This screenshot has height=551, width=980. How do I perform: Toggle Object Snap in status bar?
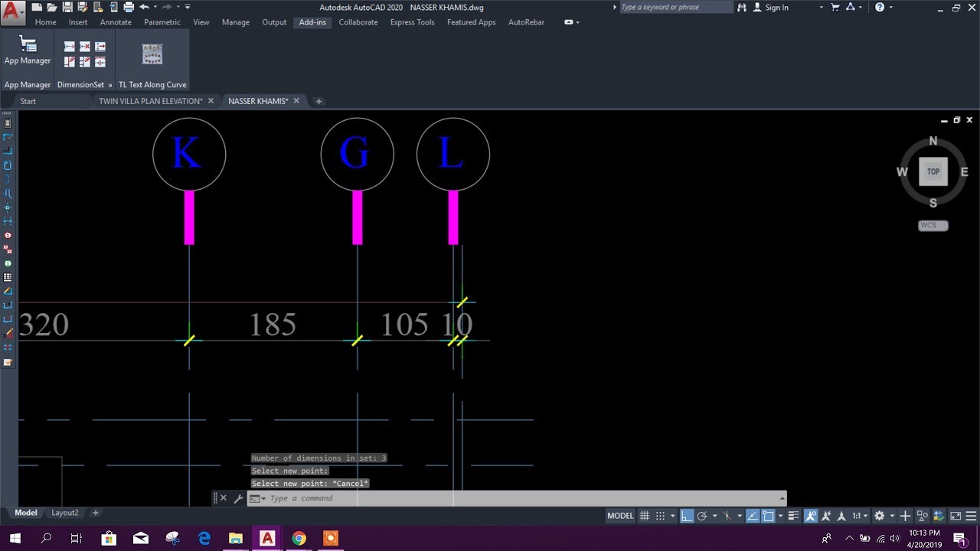[768, 516]
